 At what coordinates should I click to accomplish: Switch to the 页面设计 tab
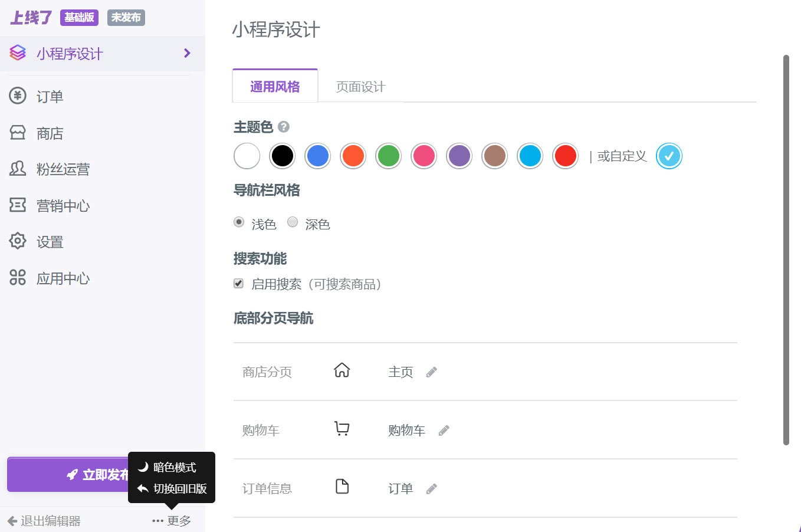click(x=360, y=86)
